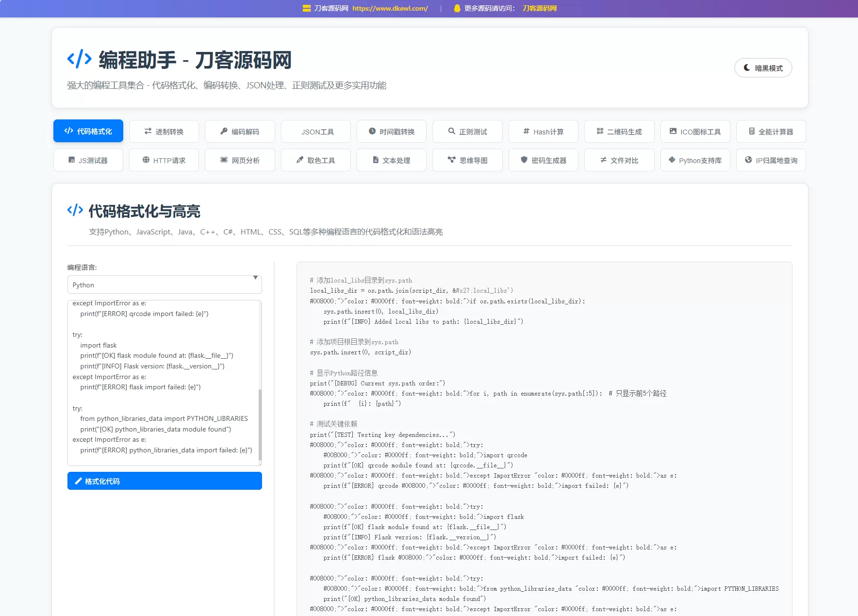Visit the www.dkewl.com link
858x616 pixels.
(x=390, y=8)
